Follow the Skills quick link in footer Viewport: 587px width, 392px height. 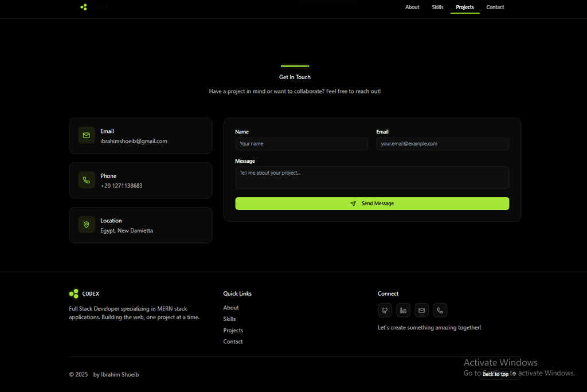pos(229,319)
